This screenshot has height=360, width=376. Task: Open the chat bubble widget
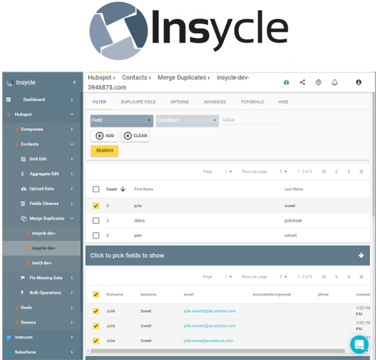[x=359, y=344]
